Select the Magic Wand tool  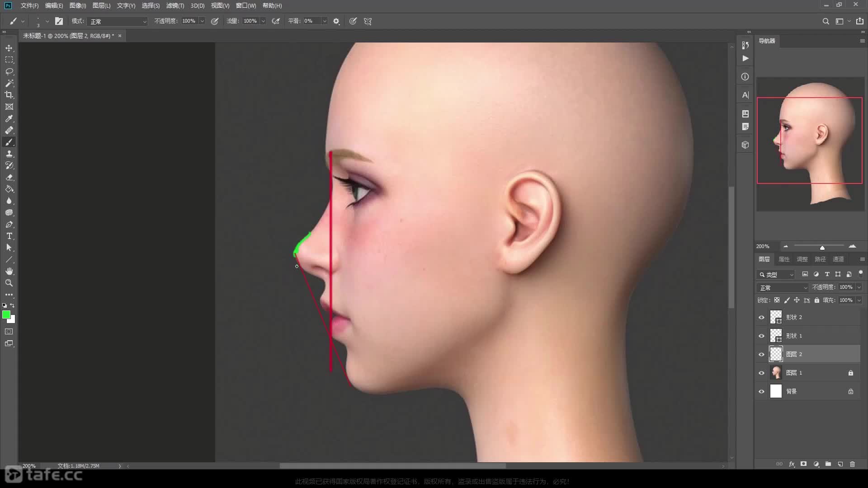(9, 83)
